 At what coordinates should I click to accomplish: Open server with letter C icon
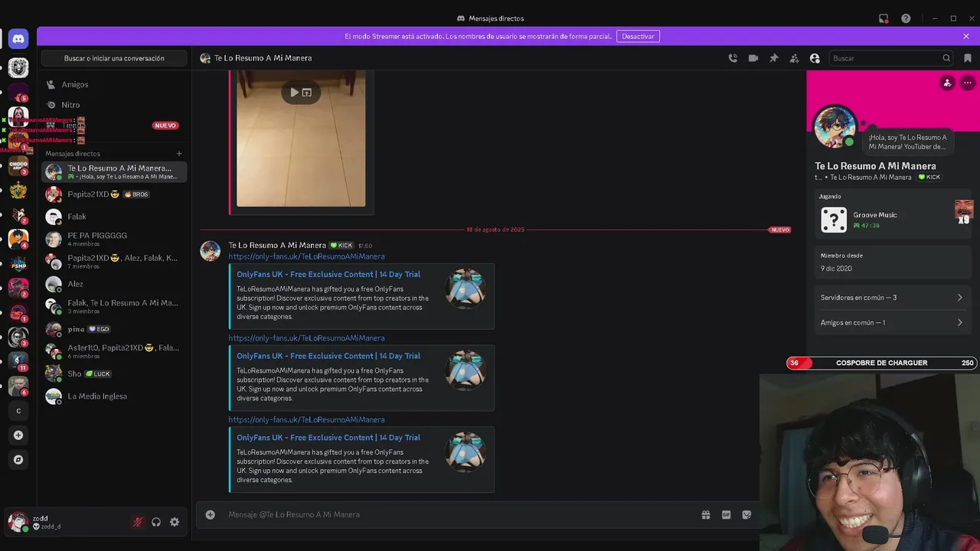pos(18,411)
